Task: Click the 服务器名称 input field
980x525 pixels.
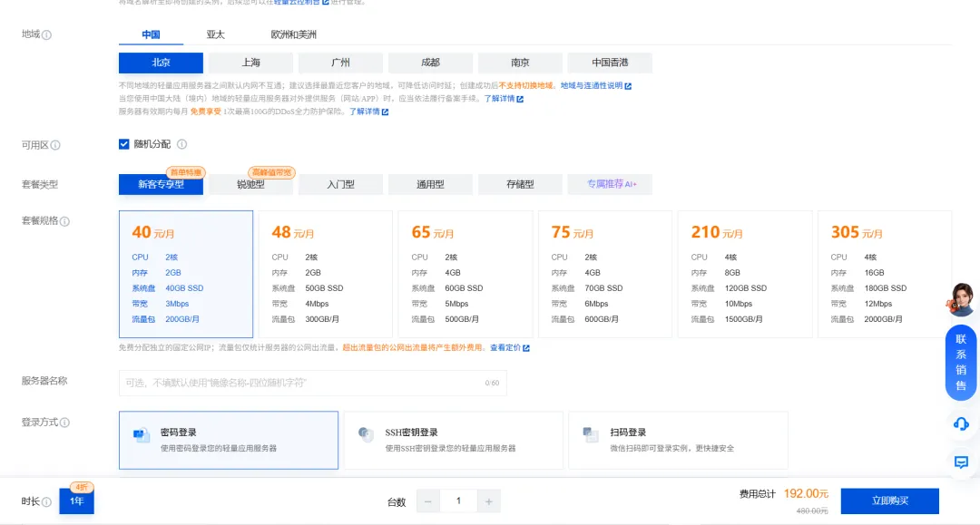Action: click(x=312, y=383)
